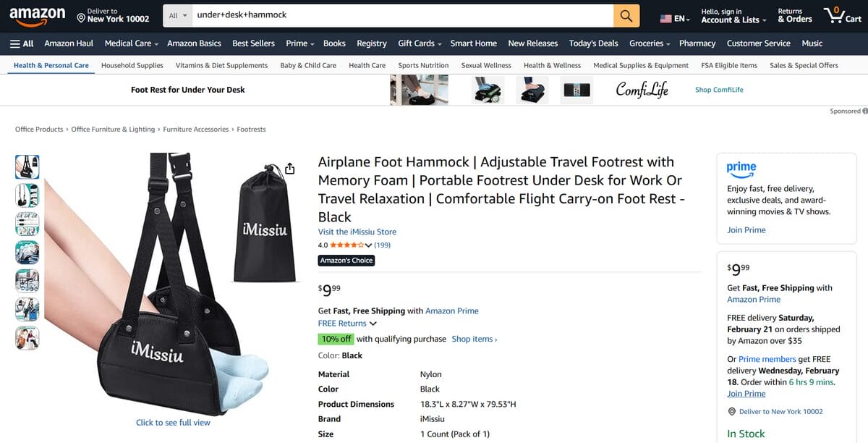Click the Amazon's Choice badge
Screen dimensions: 868x443
click(x=348, y=259)
